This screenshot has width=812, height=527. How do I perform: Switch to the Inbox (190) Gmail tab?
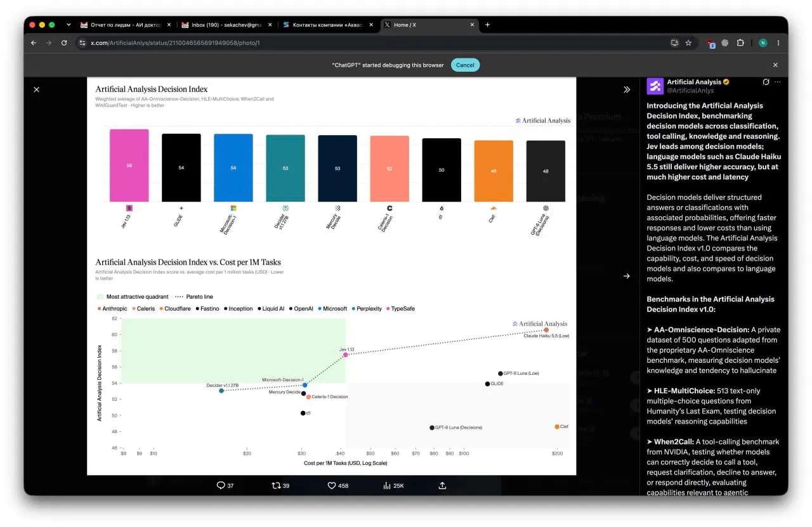coord(227,25)
